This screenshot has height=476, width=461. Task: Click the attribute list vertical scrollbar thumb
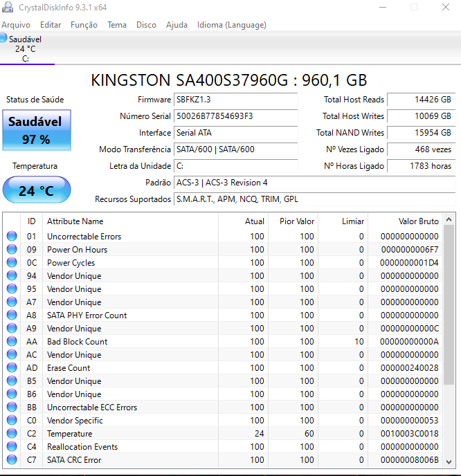449,305
